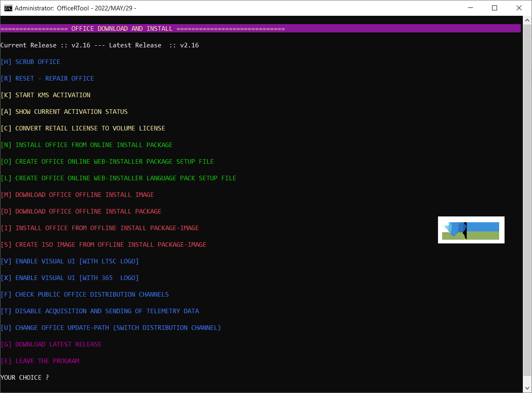Minimize the OfficeRTool window

(470, 8)
